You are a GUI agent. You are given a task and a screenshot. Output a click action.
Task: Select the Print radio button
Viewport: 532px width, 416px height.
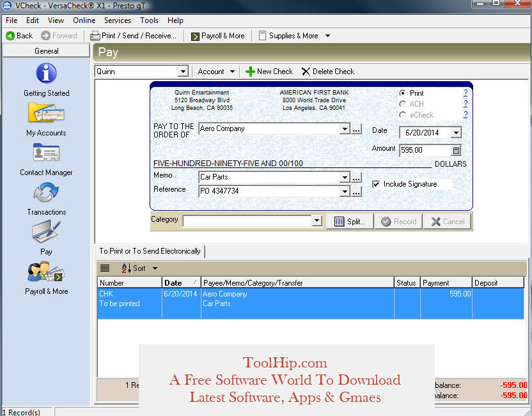(x=402, y=93)
